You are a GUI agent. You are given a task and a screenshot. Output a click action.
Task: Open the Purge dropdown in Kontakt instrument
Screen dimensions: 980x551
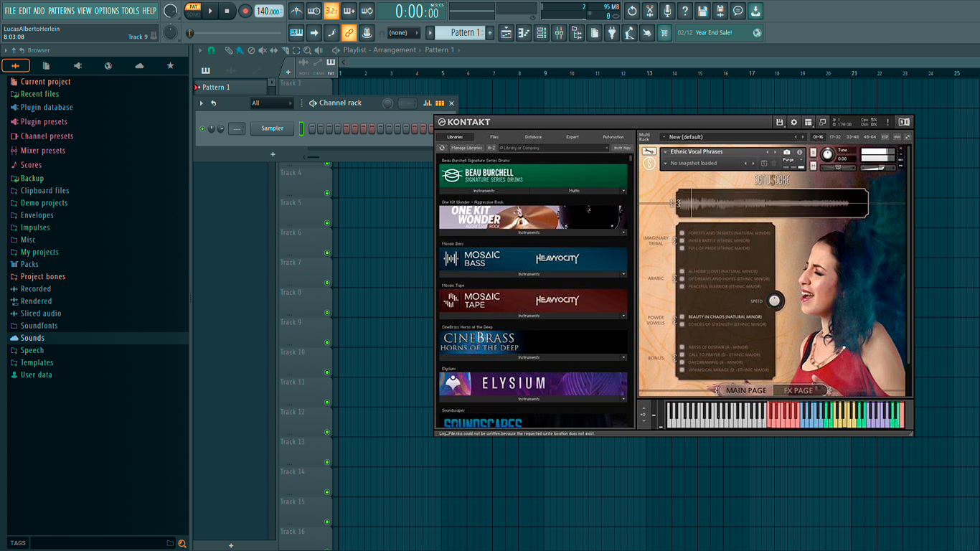(791, 160)
